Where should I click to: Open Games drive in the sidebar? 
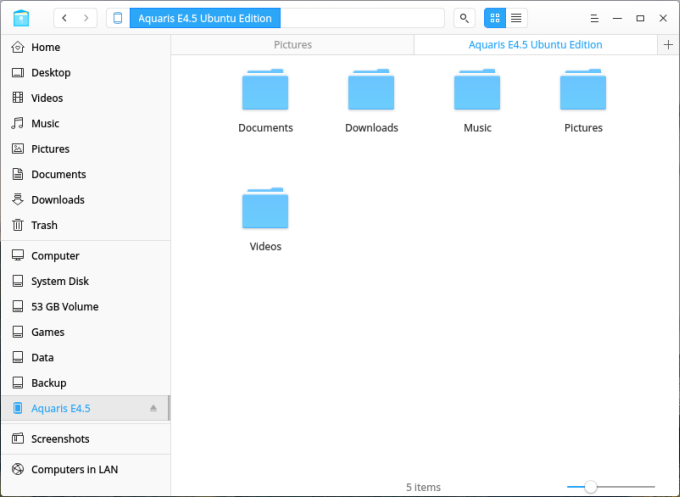[x=85, y=332]
